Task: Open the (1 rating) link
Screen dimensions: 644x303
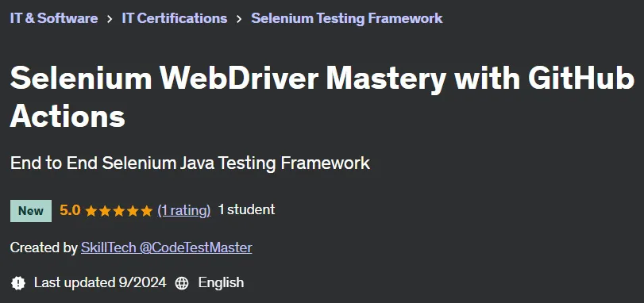Action: click(184, 210)
